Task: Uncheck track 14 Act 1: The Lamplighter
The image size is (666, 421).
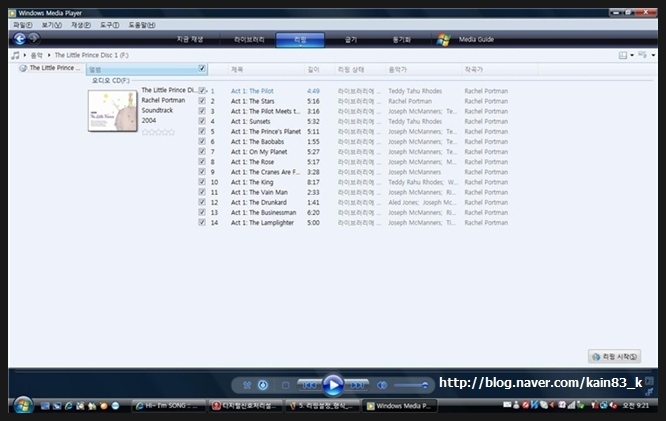Action: click(x=202, y=222)
